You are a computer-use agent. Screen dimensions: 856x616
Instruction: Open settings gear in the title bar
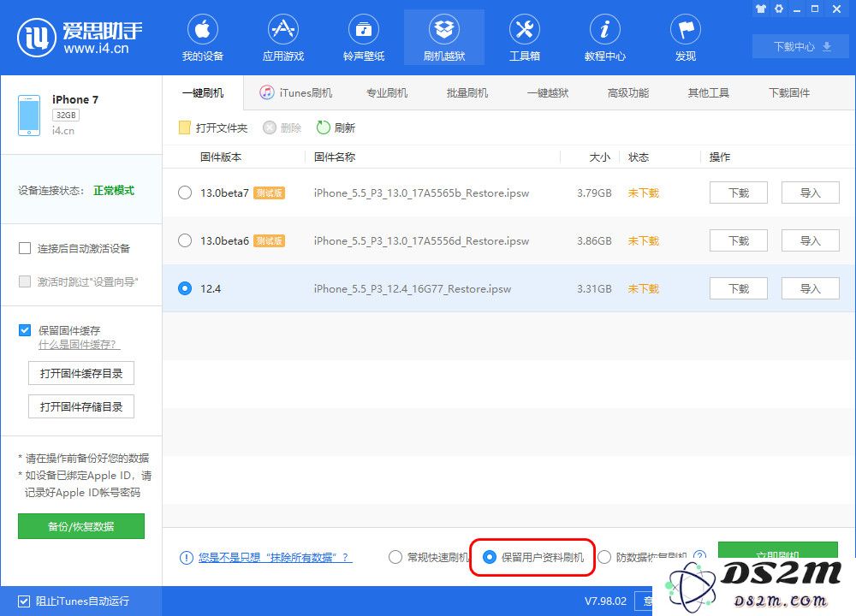(x=779, y=9)
